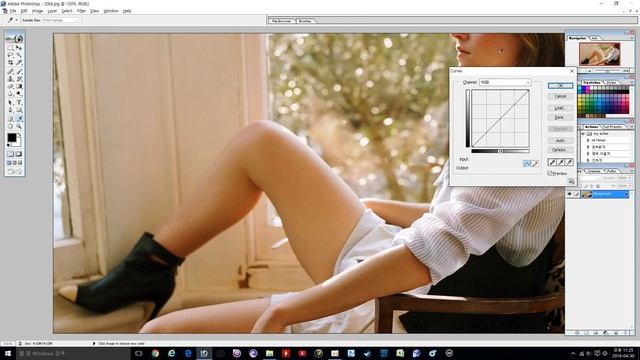Image resolution: width=640 pixels, height=360 pixels.
Task: Select the Move tool
Action: tap(19, 48)
